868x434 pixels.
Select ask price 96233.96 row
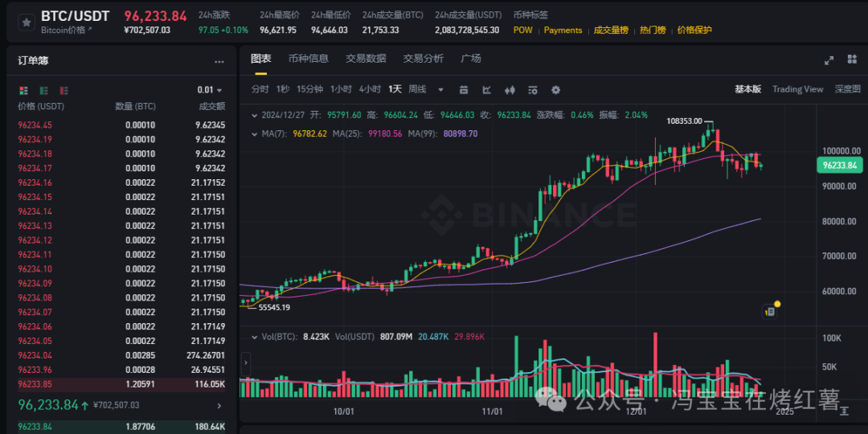(121, 370)
